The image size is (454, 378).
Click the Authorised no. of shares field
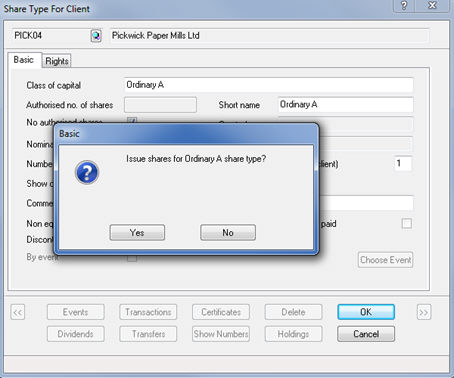click(x=160, y=105)
